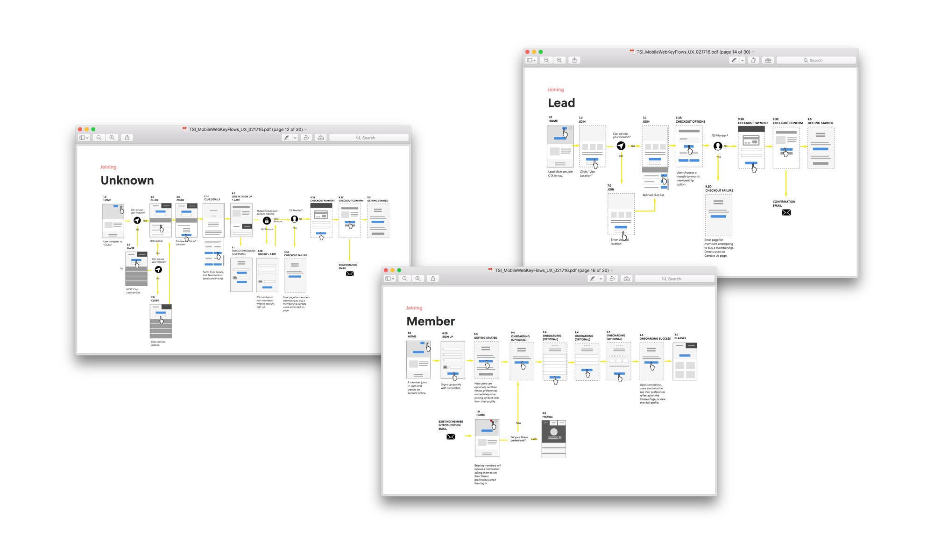The width and height of the screenshot is (934, 560).
Task: Open Markup toolbox in Member window
Action: (x=627, y=279)
